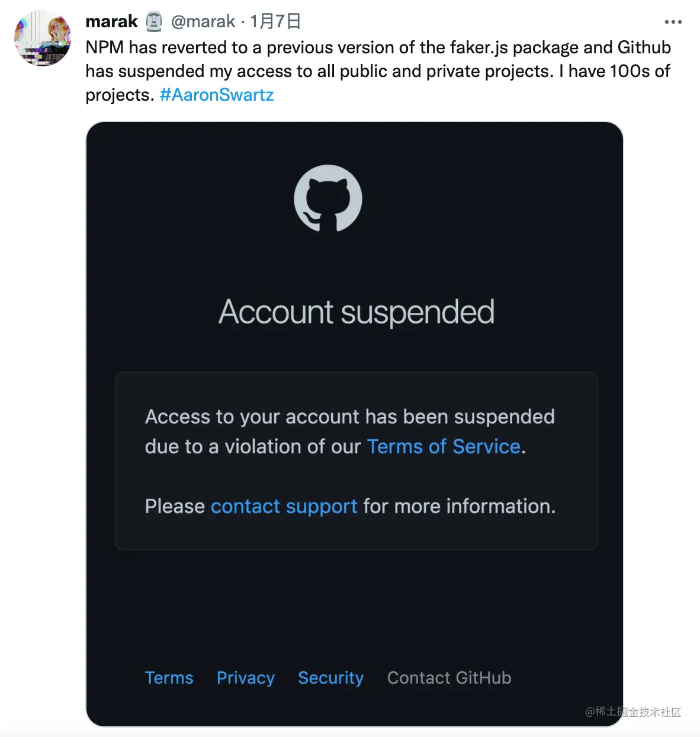Open the Privacy footer link
Image resolution: width=700 pixels, height=737 pixels.
pyautogui.click(x=246, y=678)
